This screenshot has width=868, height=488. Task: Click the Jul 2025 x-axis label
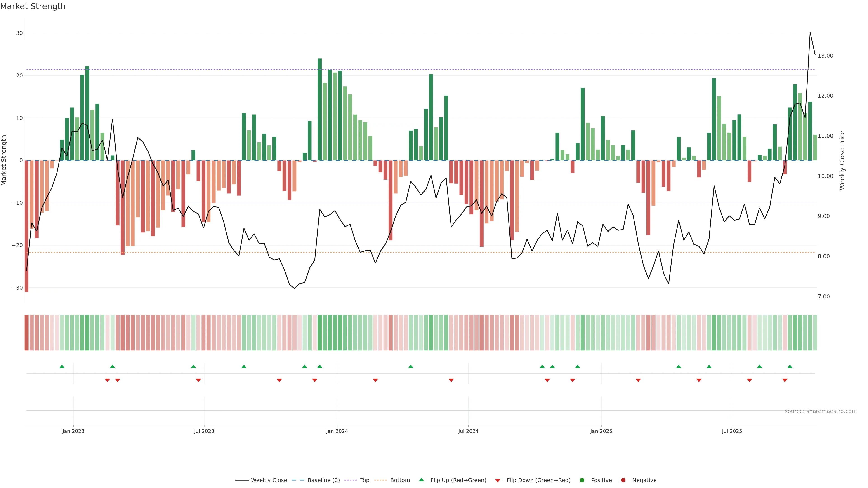point(731,431)
